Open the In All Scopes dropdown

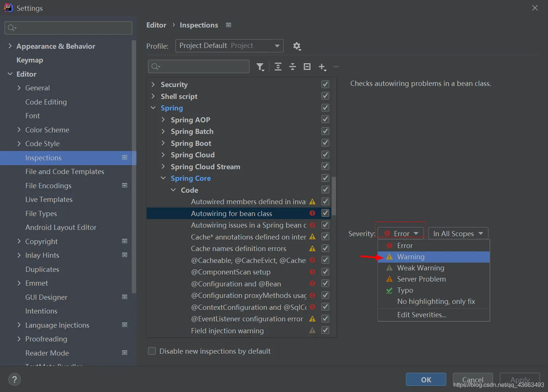tap(458, 234)
